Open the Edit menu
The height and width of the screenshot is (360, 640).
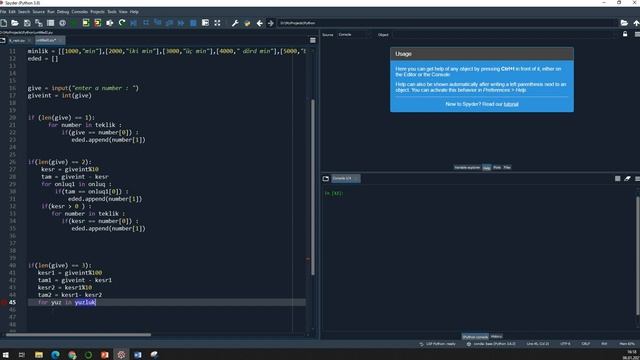tap(12, 12)
